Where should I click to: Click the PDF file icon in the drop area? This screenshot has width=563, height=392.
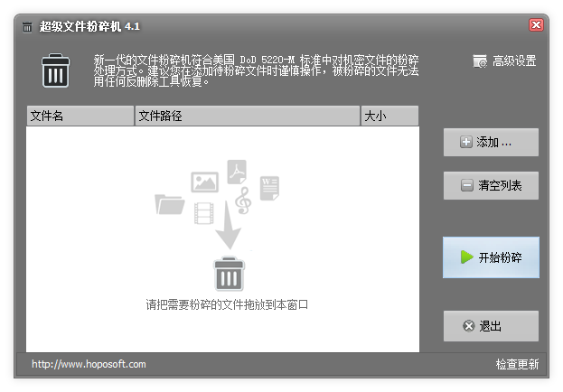[237, 171]
